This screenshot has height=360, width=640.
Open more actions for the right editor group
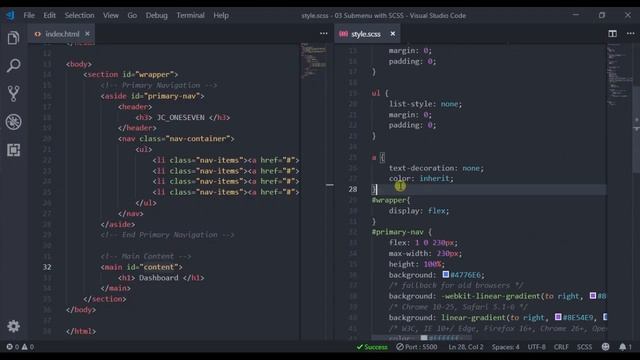point(631,33)
